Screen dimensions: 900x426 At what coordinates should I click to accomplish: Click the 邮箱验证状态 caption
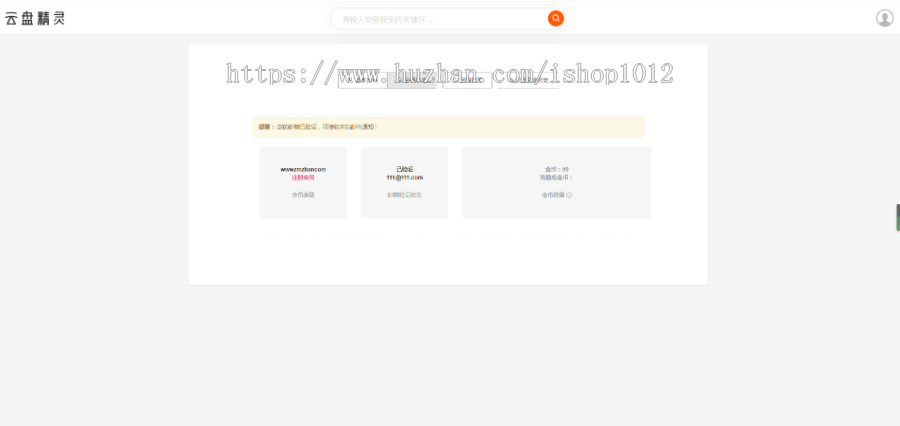[x=405, y=195]
